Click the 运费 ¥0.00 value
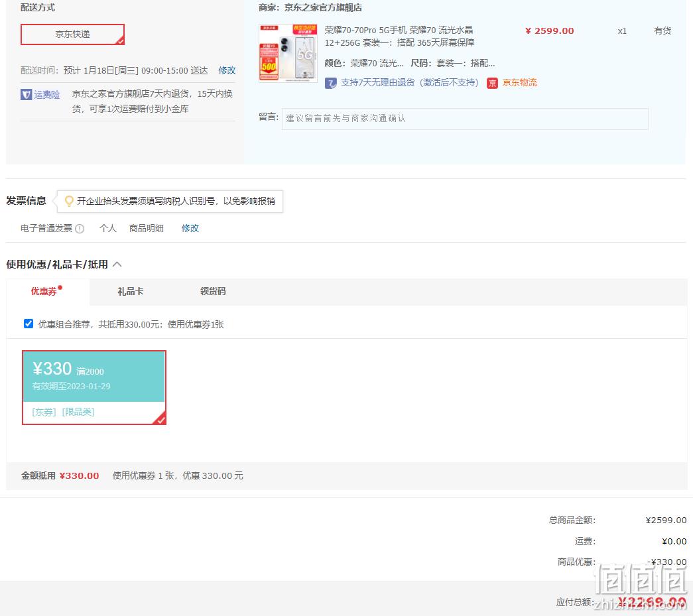Screen dimensions: 693x616 coord(674,541)
